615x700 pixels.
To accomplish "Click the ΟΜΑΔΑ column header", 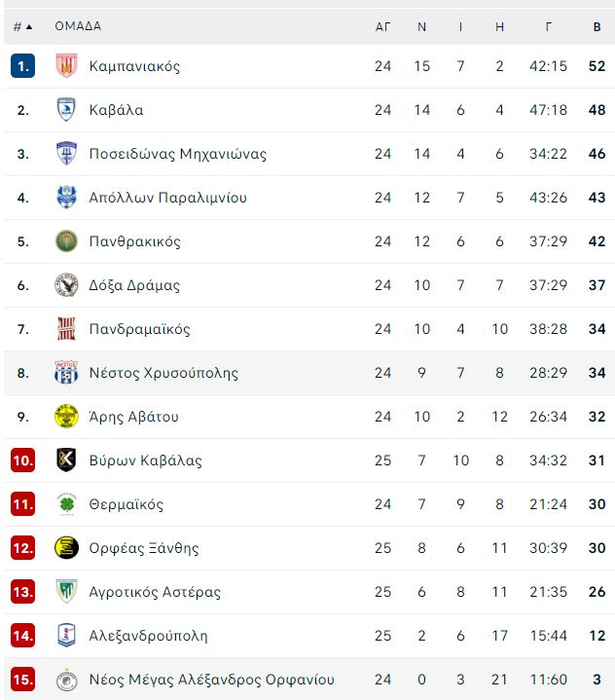I will (x=78, y=26).
